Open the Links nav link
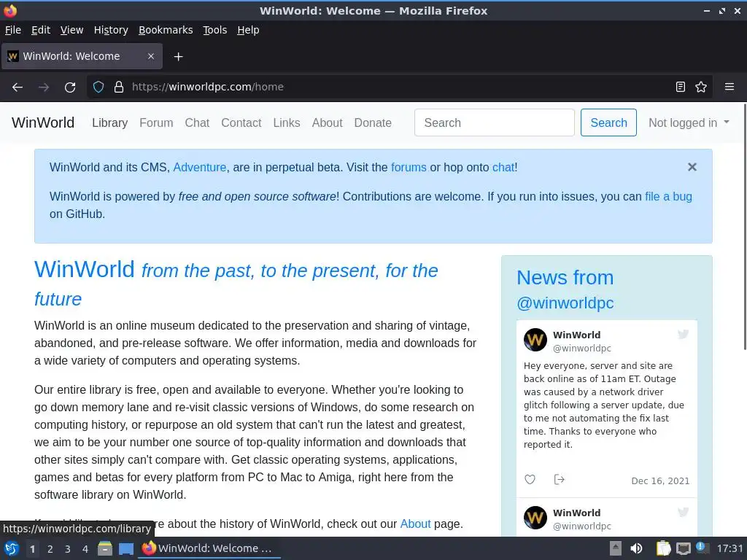The width and height of the screenshot is (747, 560). (286, 122)
